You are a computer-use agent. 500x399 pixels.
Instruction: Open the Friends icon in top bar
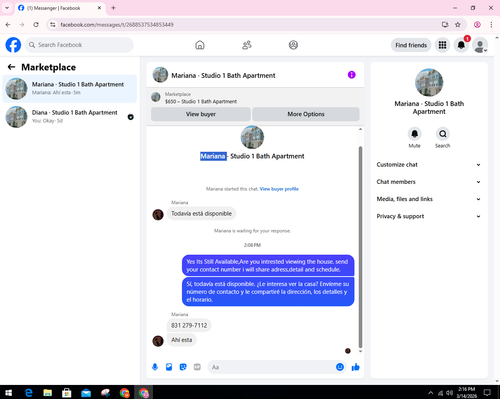pos(247,45)
